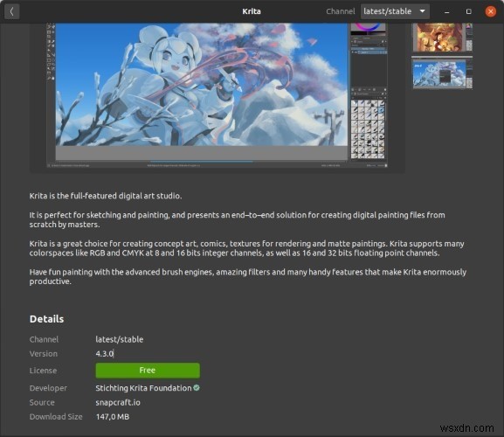The width and height of the screenshot is (504, 437).
Task: Select the orange comic artwork thumbnail
Action: click(x=442, y=38)
